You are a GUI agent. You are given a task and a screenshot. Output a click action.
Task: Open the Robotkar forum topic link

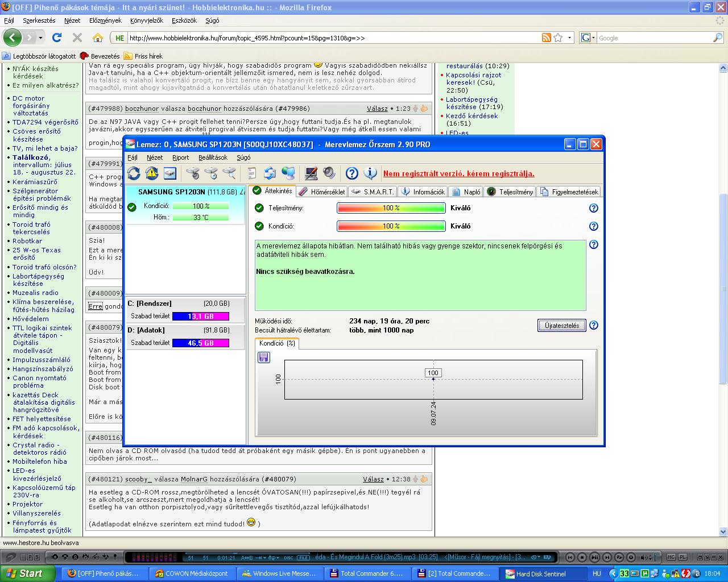point(27,241)
